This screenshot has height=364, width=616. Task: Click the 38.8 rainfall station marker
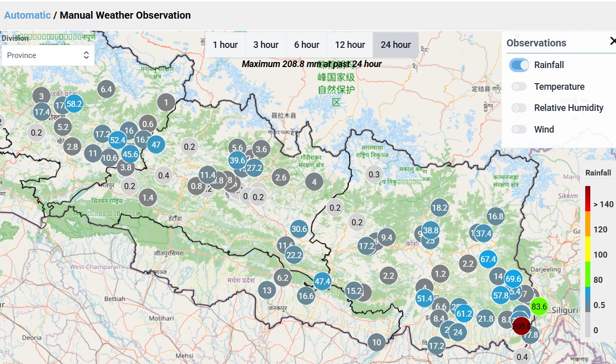click(430, 230)
